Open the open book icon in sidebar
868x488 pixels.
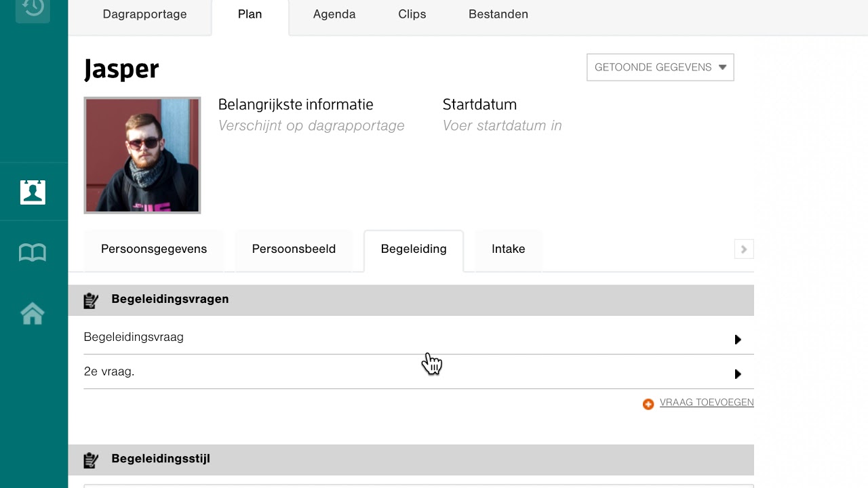[33, 253]
